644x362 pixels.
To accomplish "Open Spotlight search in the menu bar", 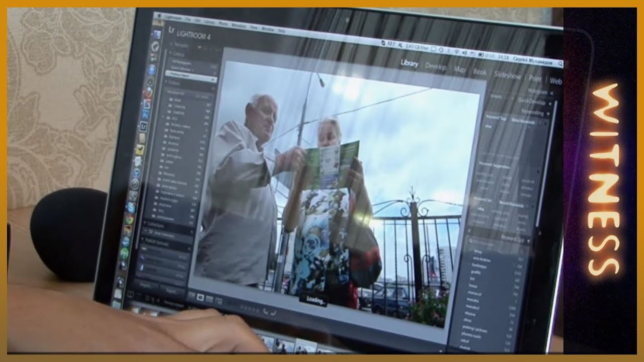I will point(559,64).
